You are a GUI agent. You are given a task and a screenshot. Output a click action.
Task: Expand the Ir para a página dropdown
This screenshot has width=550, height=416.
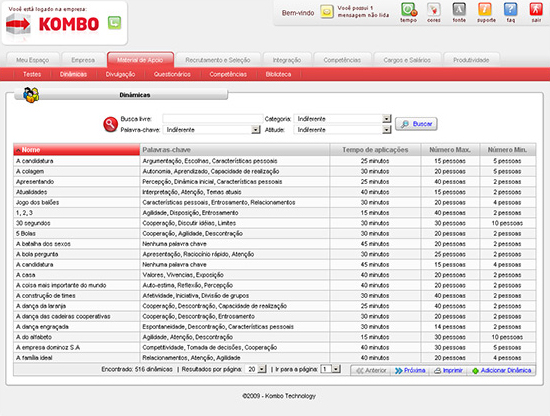336,369
